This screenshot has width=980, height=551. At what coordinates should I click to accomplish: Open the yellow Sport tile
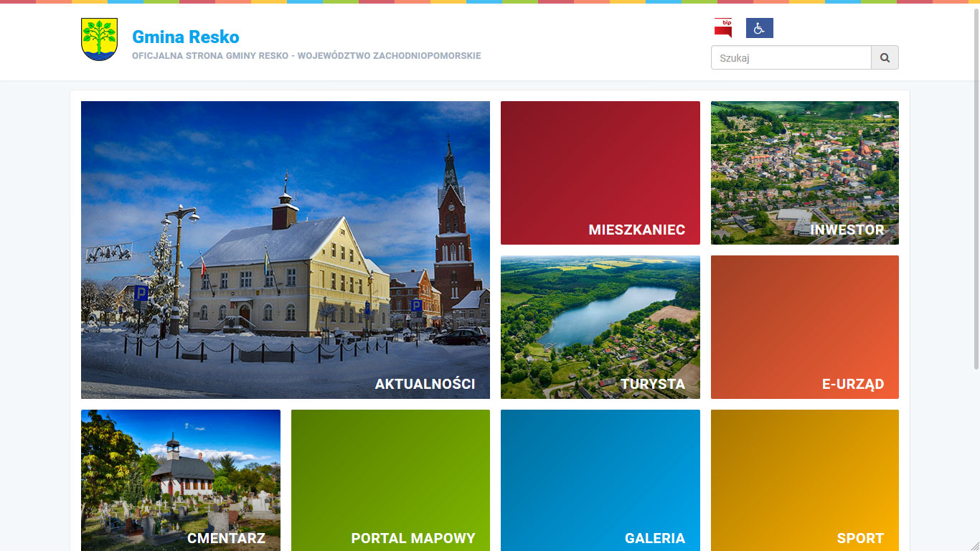point(804,480)
